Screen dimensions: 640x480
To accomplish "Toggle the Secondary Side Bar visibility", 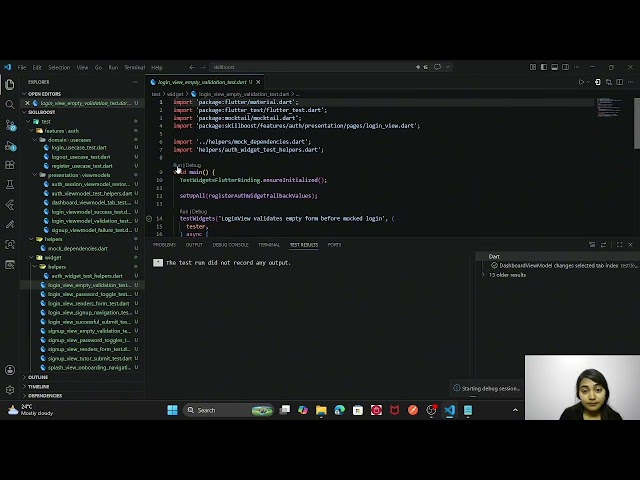I will click(x=565, y=67).
